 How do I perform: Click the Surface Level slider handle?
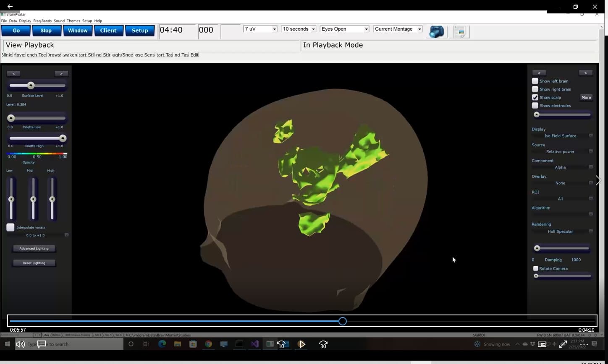(31, 86)
